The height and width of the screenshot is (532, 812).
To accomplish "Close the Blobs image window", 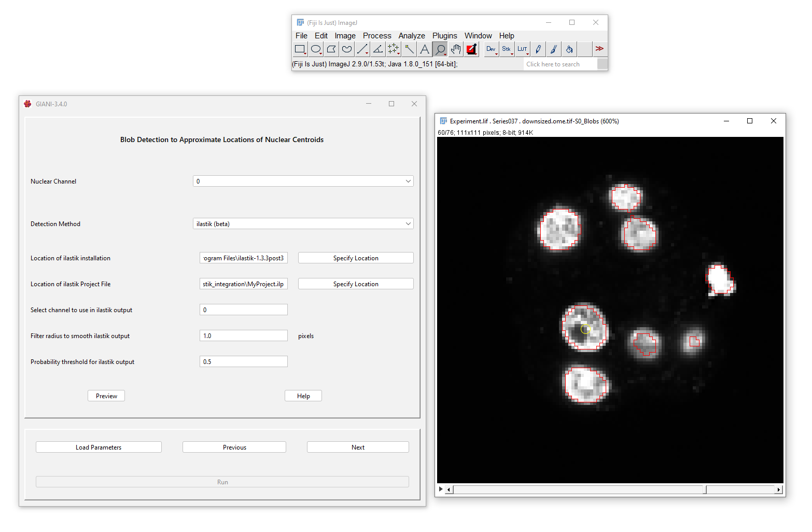I will 774,121.
